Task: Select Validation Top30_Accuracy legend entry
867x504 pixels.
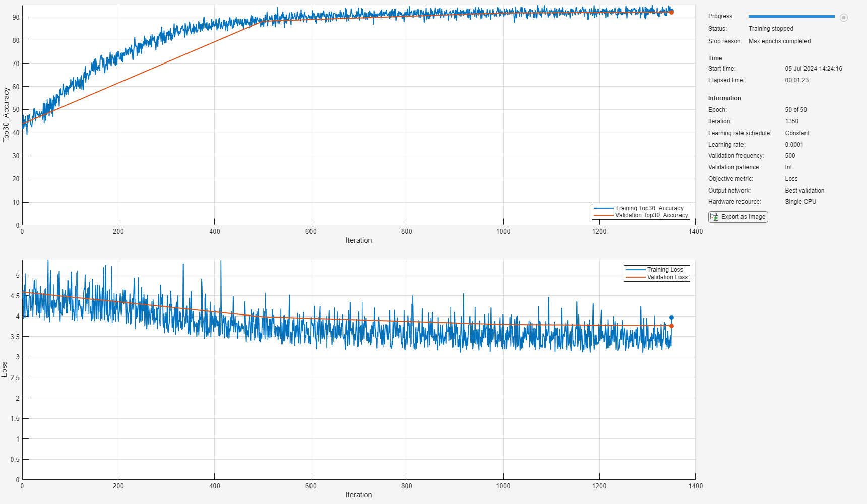Action: (x=651, y=215)
